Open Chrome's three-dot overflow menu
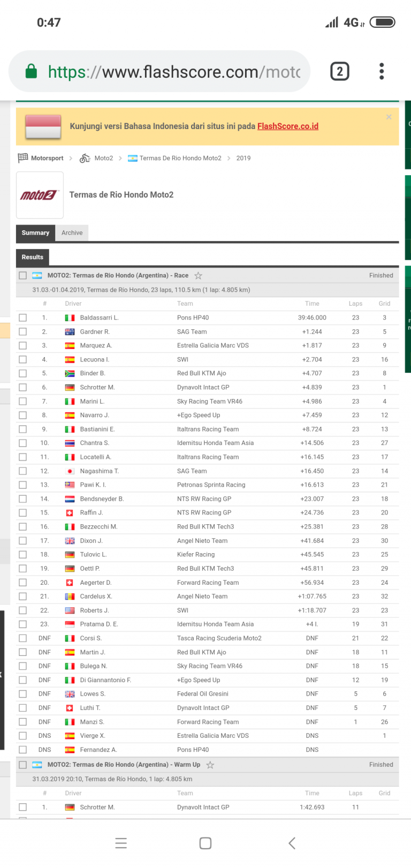This screenshot has height=868, width=411. (381, 71)
